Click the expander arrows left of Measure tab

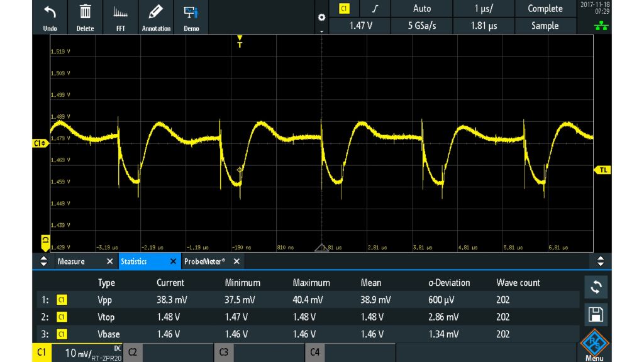pyautogui.click(x=43, y=261)
